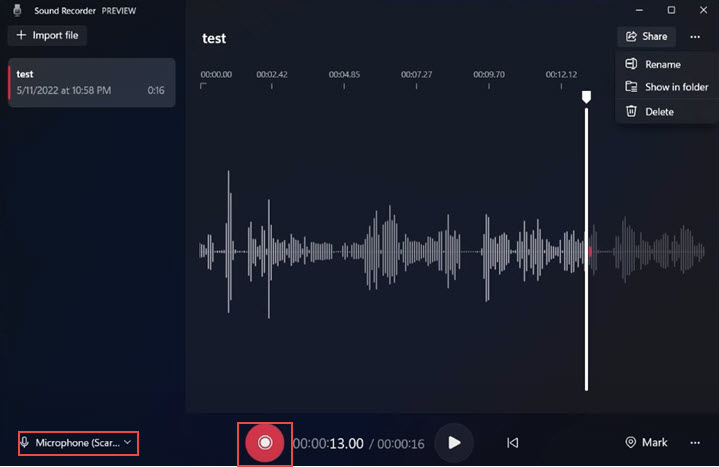Select the test recording in the list

(92, 82)
